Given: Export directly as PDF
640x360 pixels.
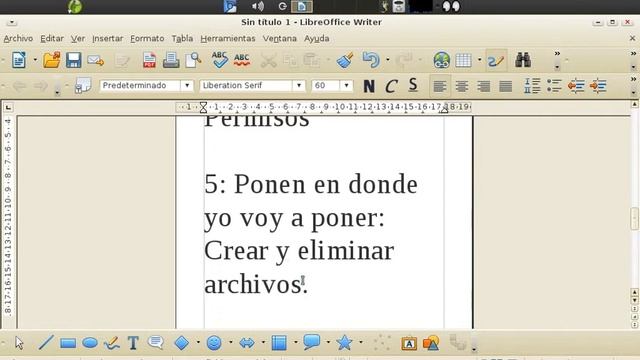Looking at the screenshot, I should point(149,60).
